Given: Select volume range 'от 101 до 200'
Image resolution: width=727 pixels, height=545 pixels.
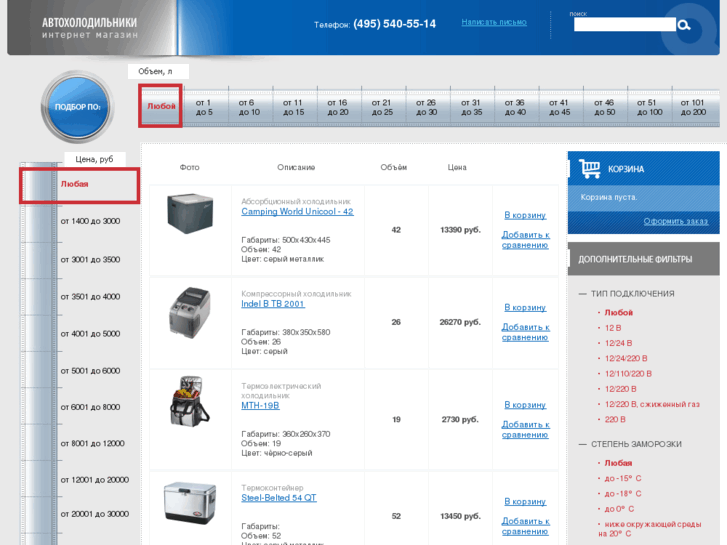Looking at the screenshot, I should click(x=693, y=107).
